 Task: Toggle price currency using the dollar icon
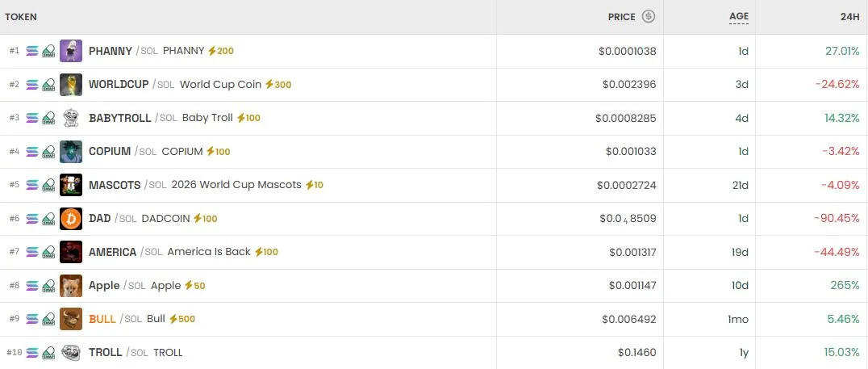coord(649,17)
